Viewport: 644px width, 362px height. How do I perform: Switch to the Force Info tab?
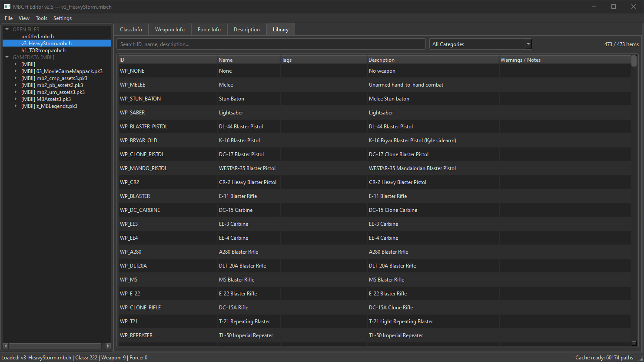209,30
